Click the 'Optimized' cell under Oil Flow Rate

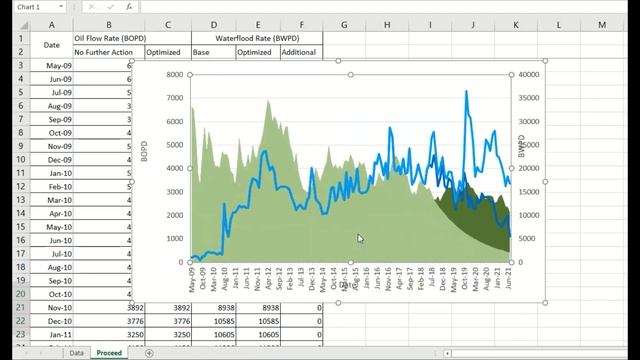tap(168, 52)
